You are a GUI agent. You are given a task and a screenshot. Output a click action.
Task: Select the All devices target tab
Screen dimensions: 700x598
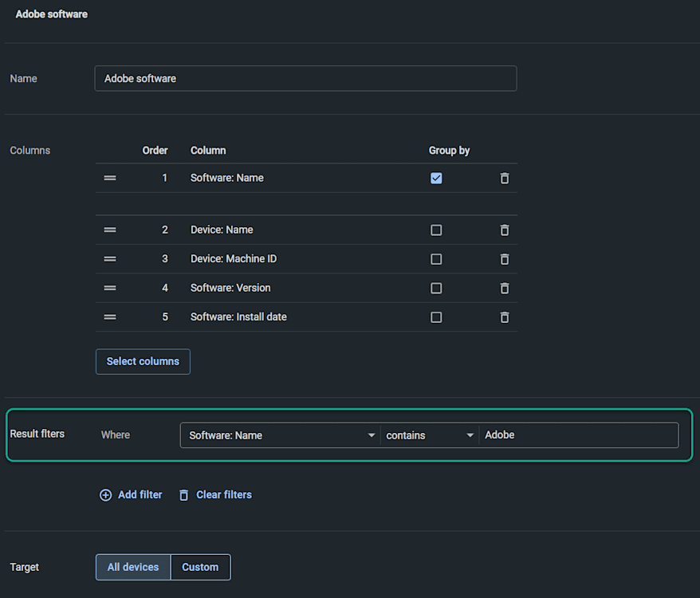click(133, 567)
